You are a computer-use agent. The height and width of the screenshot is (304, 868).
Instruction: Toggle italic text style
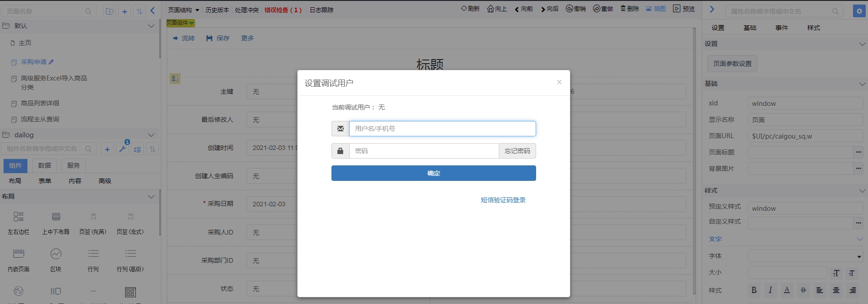[x=770, y=290]
